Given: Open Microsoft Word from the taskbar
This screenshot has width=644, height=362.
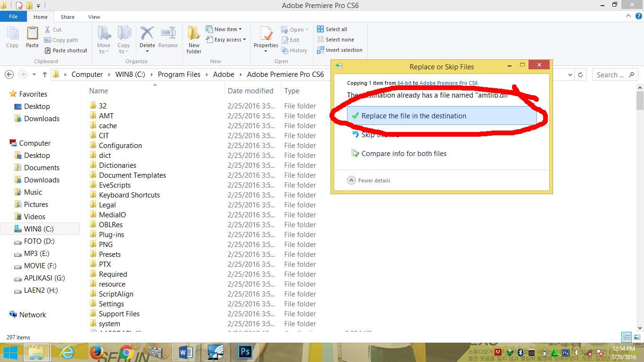Looking at the screenshot, I should (186, 352).
